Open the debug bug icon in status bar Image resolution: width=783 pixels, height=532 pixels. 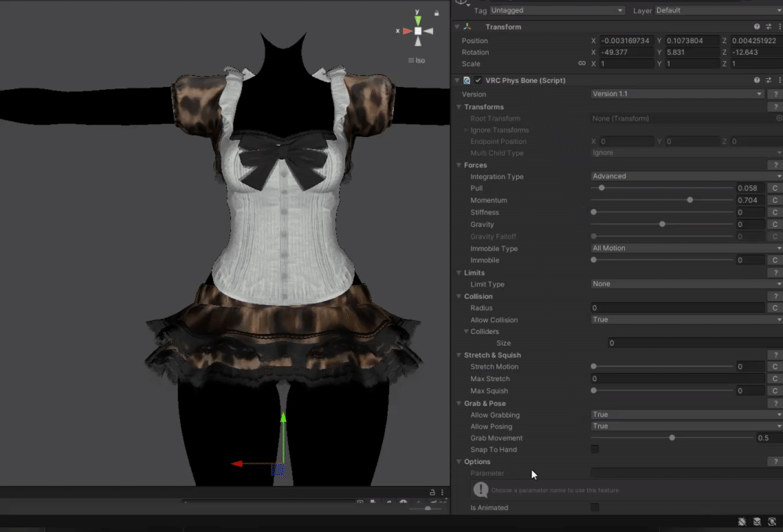coord(742,521)
